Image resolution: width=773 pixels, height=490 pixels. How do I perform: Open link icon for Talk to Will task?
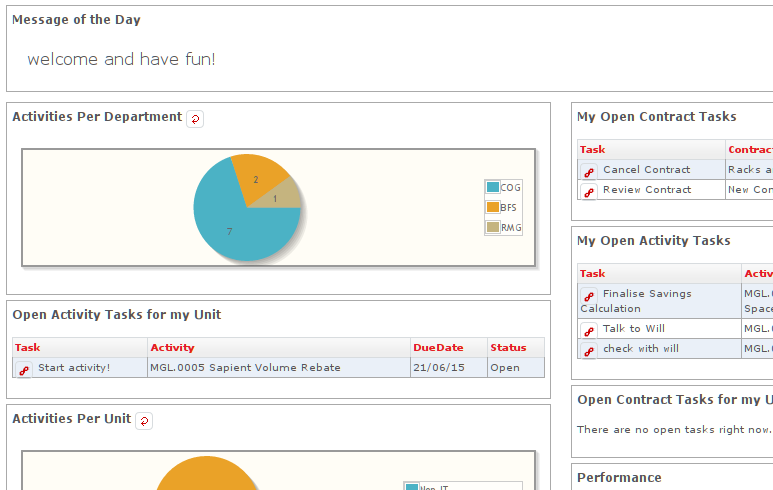[x=589, y=331]
